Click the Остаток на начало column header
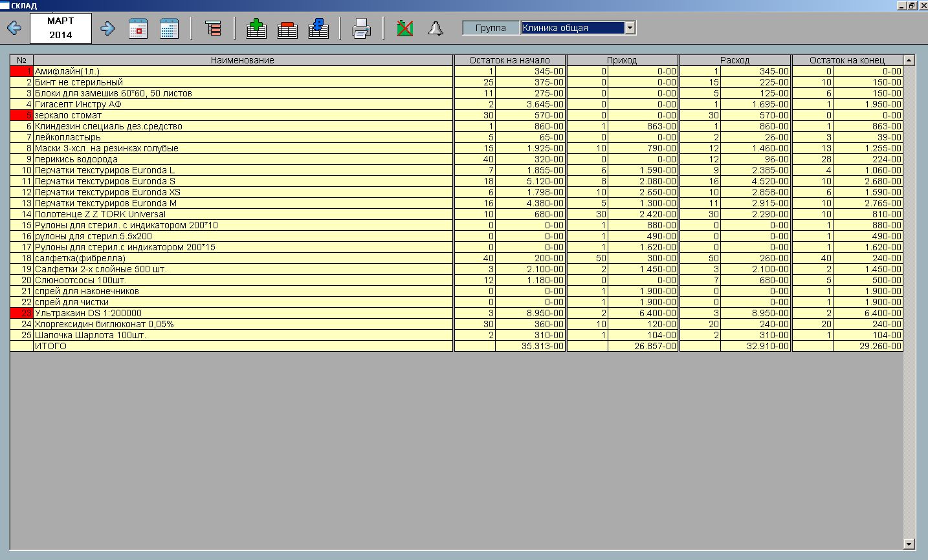Image resolution: width=928 pixels, height=560 pixels. pos(509,60)
